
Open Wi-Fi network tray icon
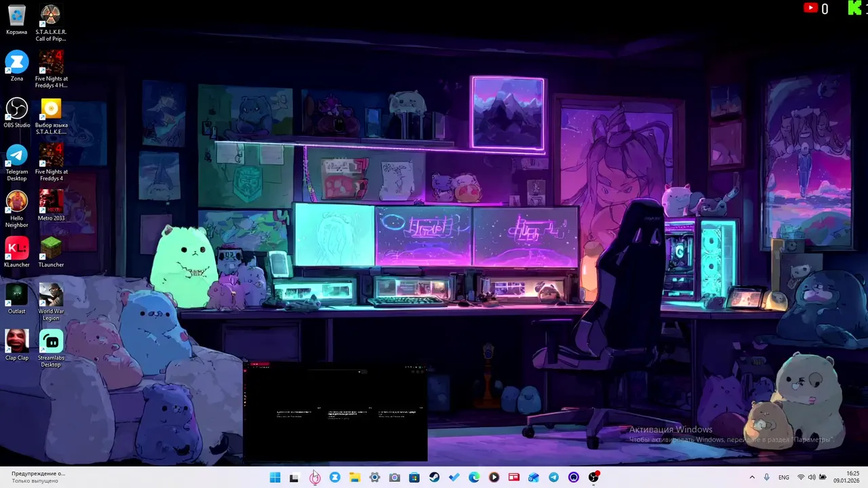tap(801, 477)
